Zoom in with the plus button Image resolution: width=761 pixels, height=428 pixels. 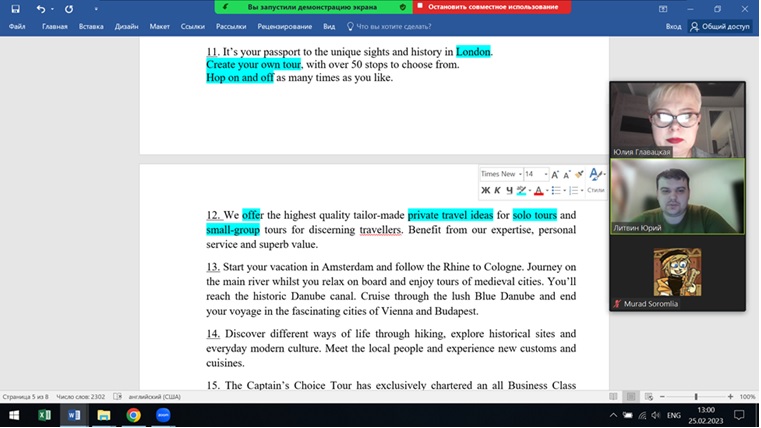coord(730,396)
